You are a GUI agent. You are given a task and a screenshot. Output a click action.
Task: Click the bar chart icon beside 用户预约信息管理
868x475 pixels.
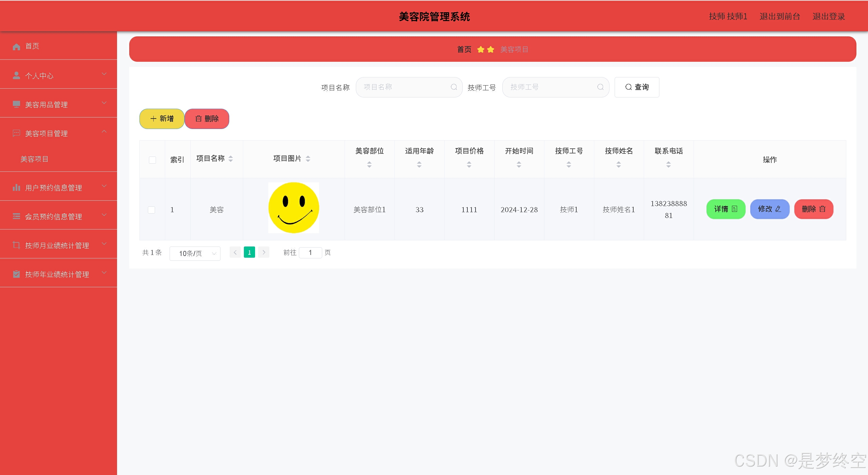16,187
